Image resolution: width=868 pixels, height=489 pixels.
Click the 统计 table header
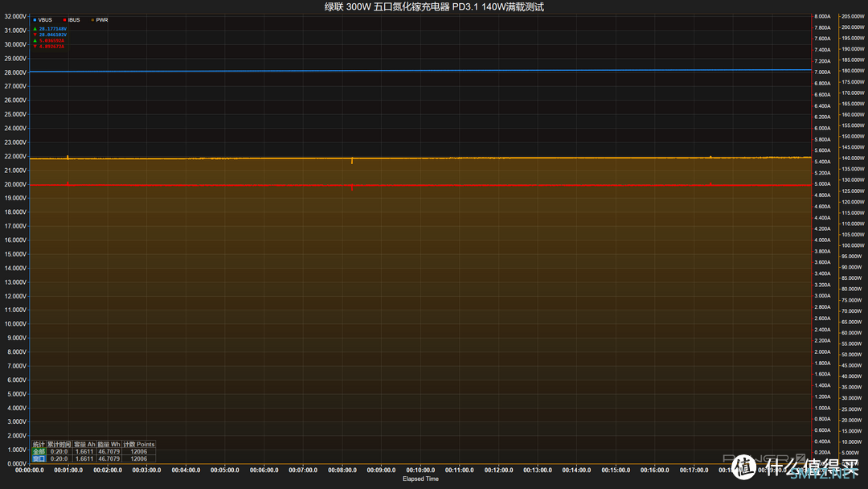click(x=39, y=445)
